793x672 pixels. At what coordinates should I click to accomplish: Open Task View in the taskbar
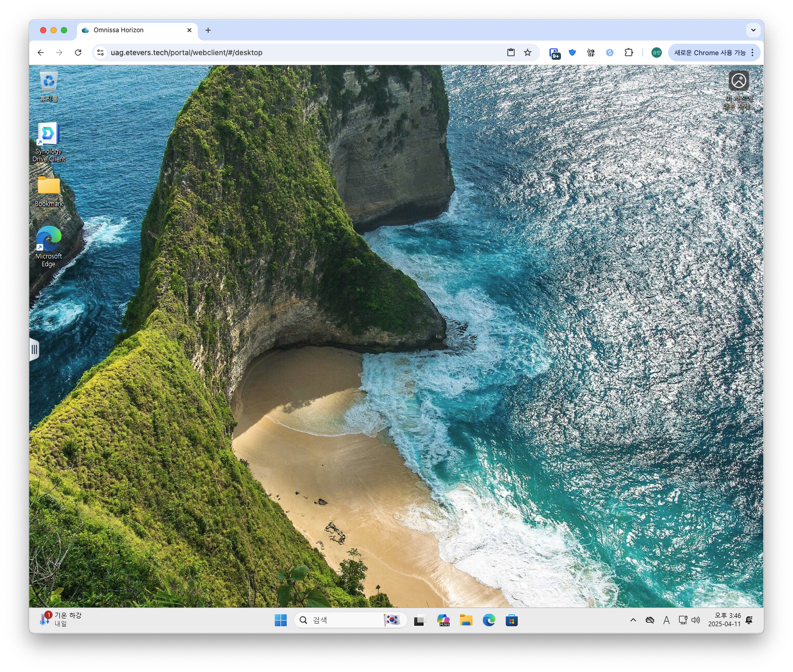coord(419,620)
